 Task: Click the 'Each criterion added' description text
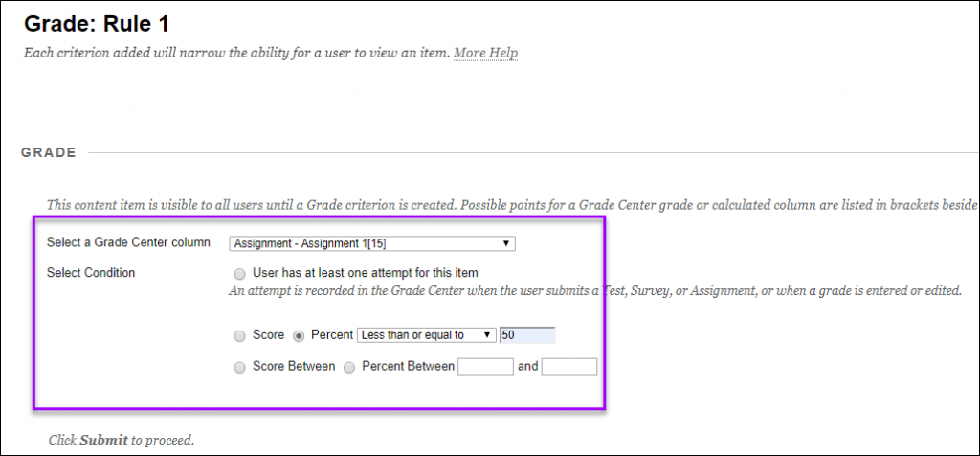click(236, 52)
